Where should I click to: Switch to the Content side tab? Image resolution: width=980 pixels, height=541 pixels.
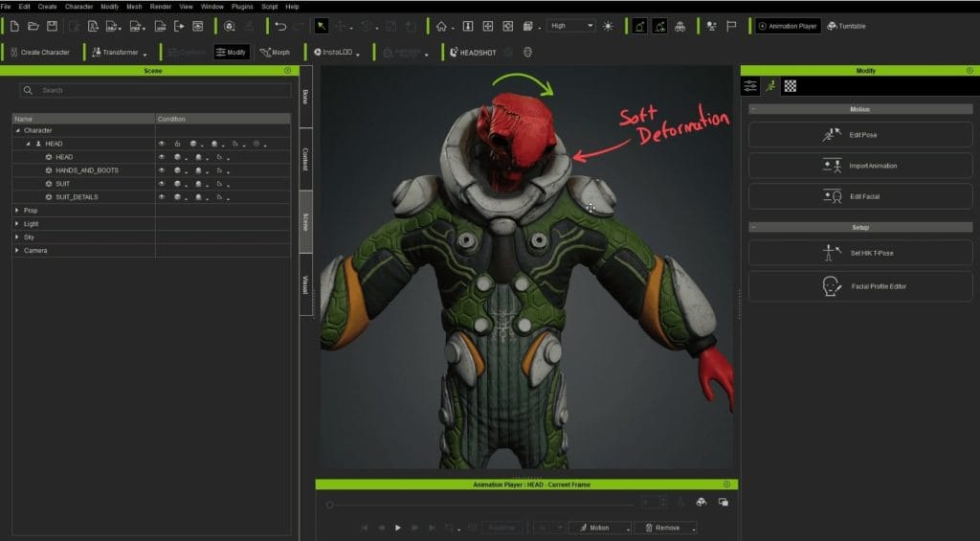tap(305, 159)
